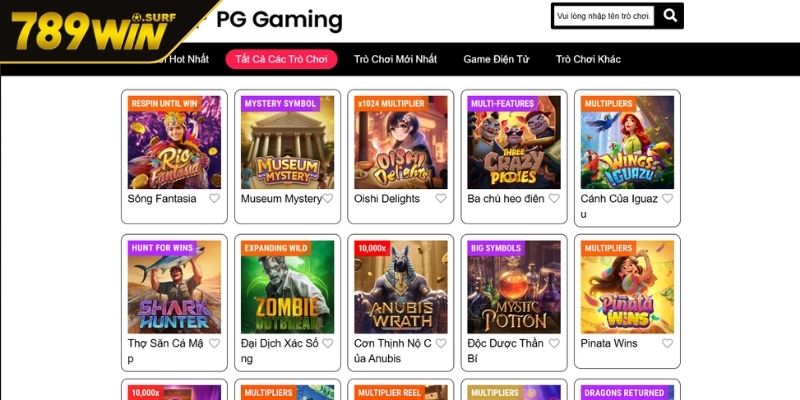Open the Shark Hunter game thumbnail
This screenshot has height=400, width=800.
click(174, 287)
